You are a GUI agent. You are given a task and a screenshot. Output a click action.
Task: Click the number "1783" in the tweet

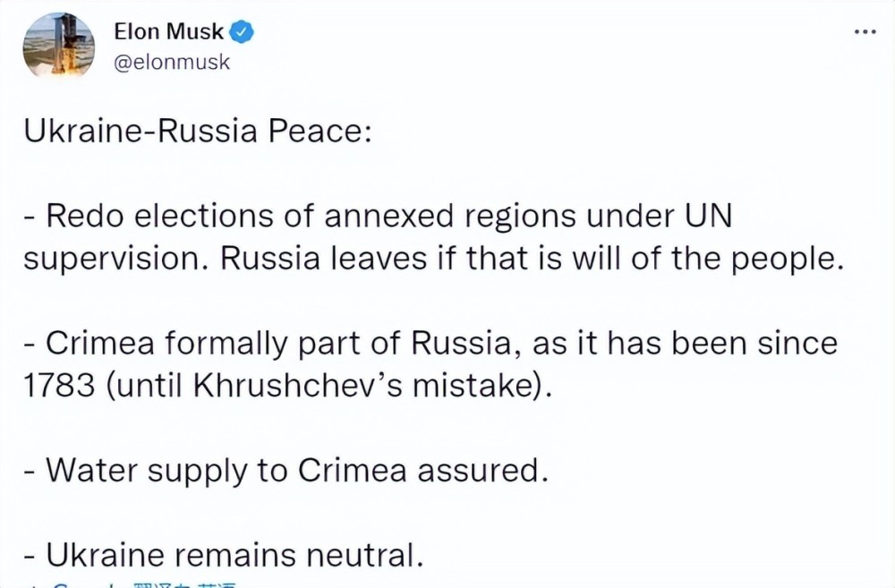[x=59, y=387]
